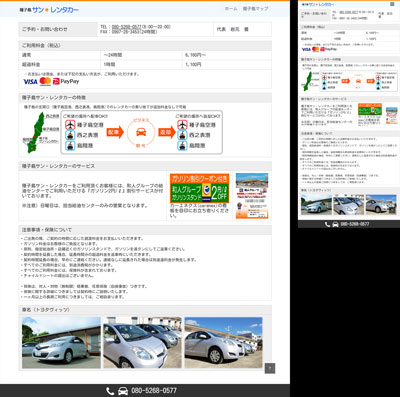Click the car icon in footer bar

click(x=123, y=391)
